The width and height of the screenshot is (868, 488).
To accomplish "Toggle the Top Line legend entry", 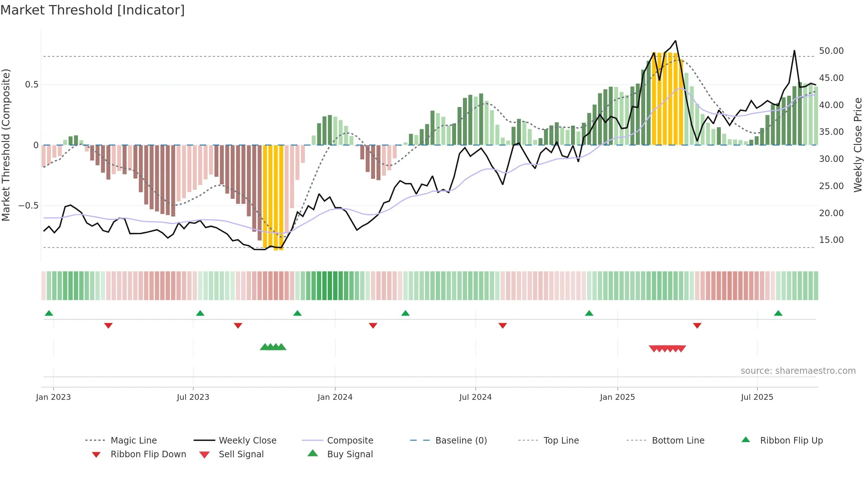I will [549, 440].
